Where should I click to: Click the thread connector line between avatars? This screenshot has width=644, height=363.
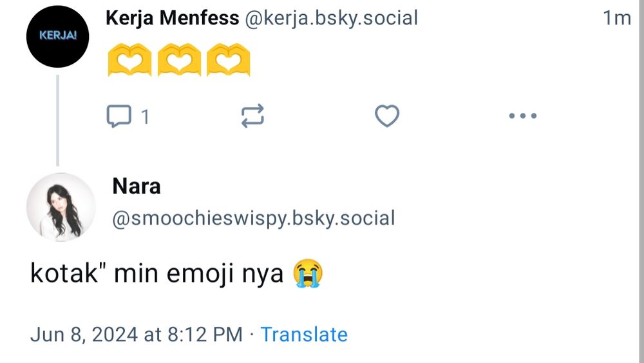tap(57, 121)
